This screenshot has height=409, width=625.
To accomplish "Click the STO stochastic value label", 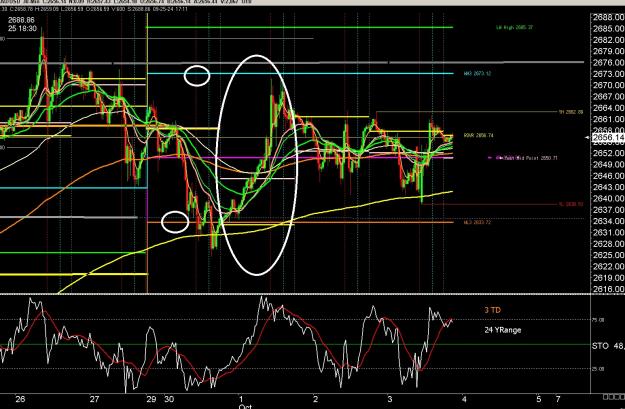I will pos(608,346).
